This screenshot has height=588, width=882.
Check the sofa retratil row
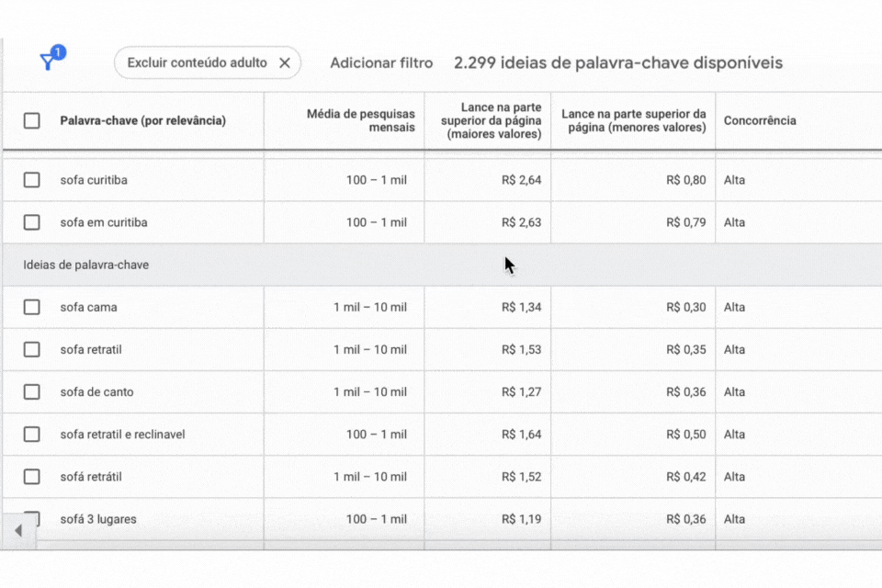click(32, 349)
